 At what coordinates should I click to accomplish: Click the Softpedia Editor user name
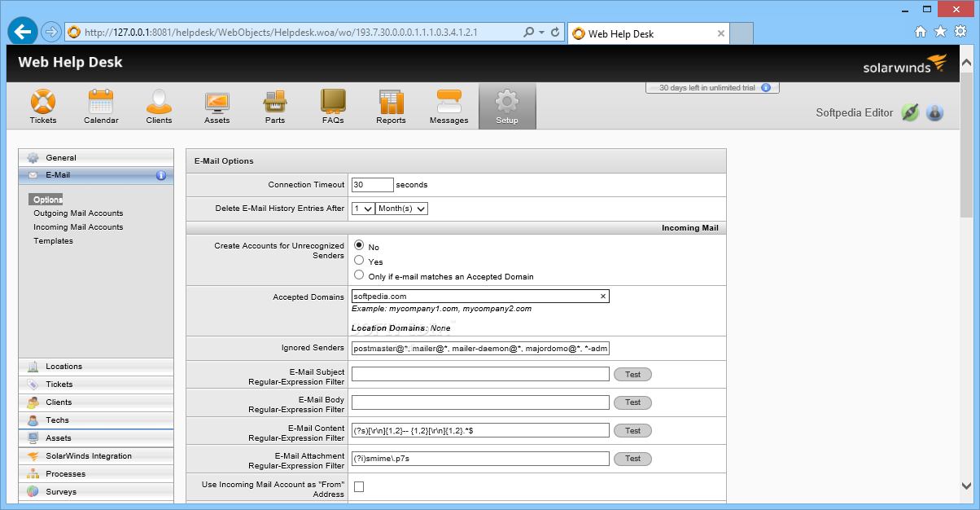pyautogui.click(x=854, y=113)
